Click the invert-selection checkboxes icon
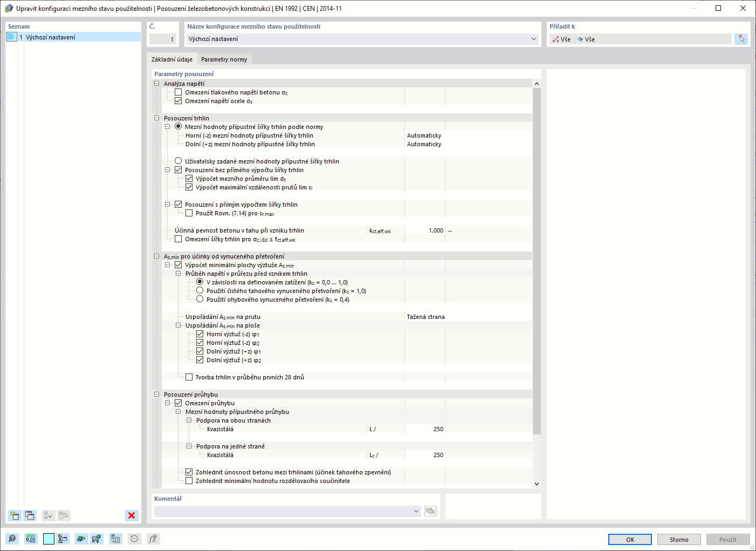 64,515
